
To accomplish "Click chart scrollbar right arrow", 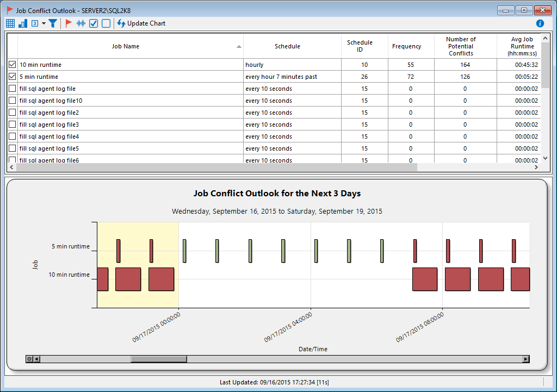I will (526, 359).
